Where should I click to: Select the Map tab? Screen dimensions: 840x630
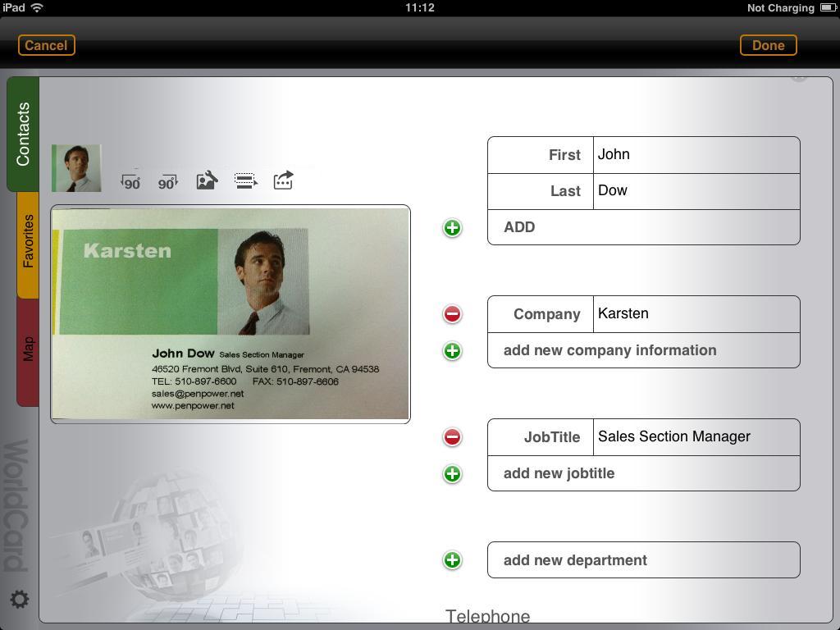point(28,349)
